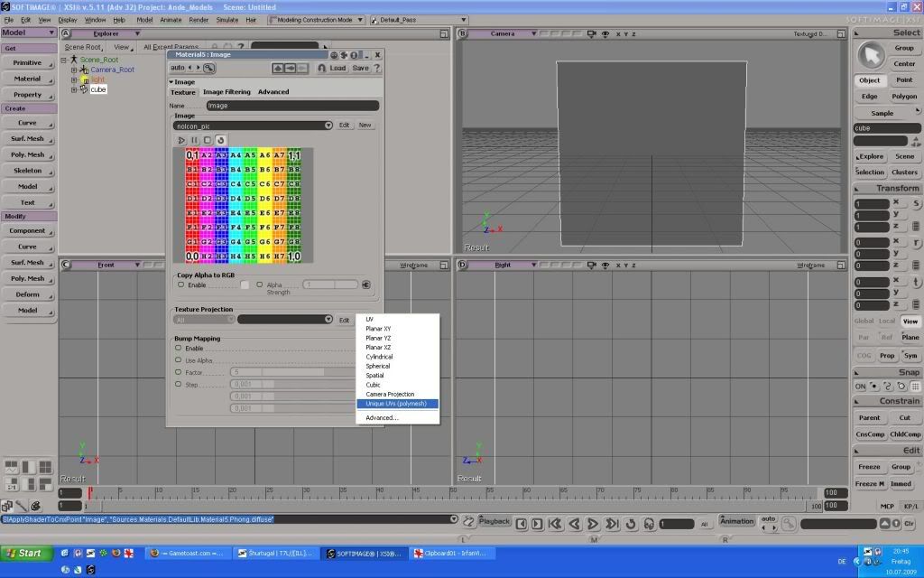The height and width of the screenshot is (578, 924).
Task: Maximize the Camera viewport with corner icon
Action: tap(841, 34)
